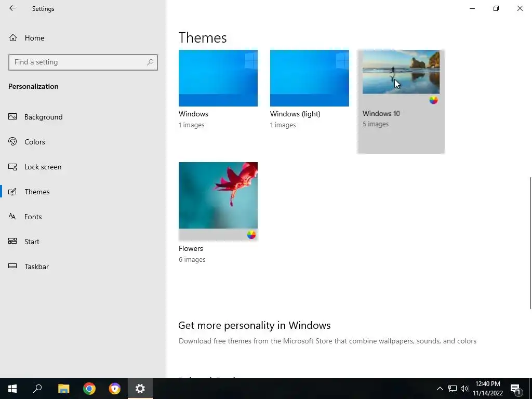The image size is (532, 399).
Task: Apply the Windows 10 beach theme
Action: (401, 72)
